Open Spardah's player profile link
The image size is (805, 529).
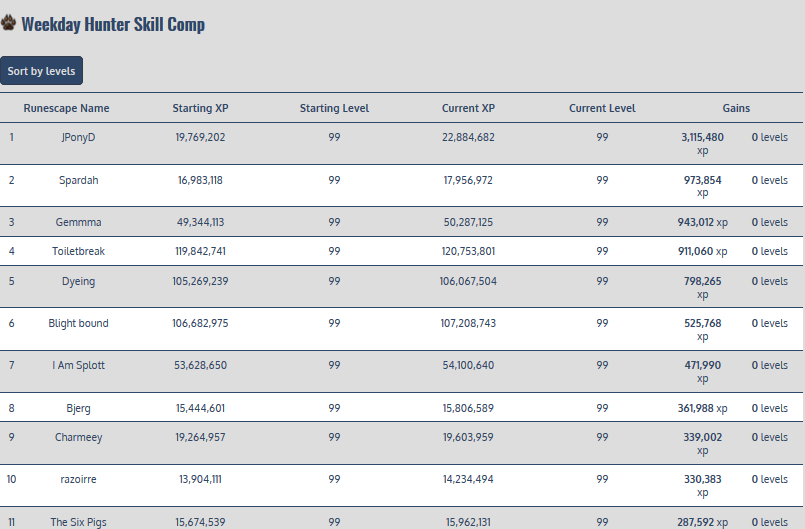(x=78, y=180)
